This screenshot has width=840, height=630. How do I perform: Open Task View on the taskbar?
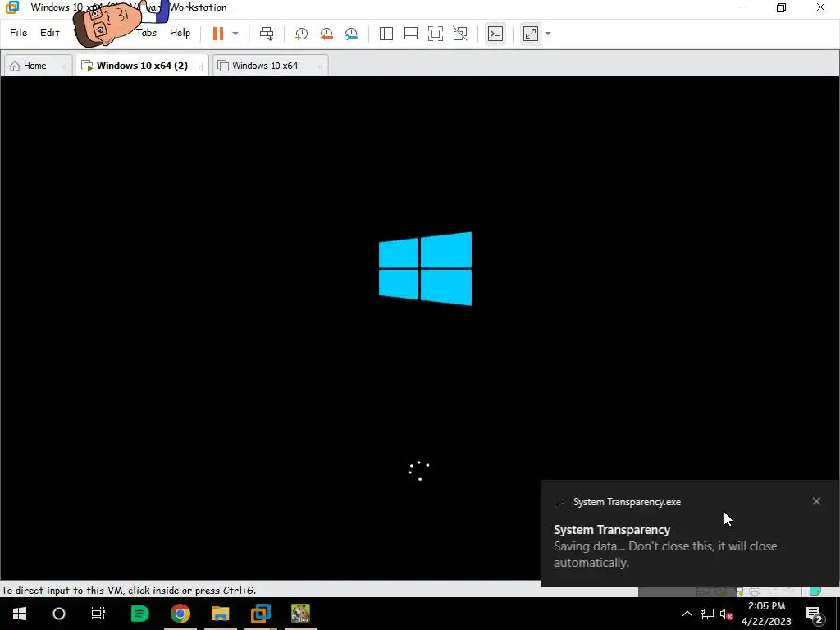pyautogui.click(x=98, y=614)
